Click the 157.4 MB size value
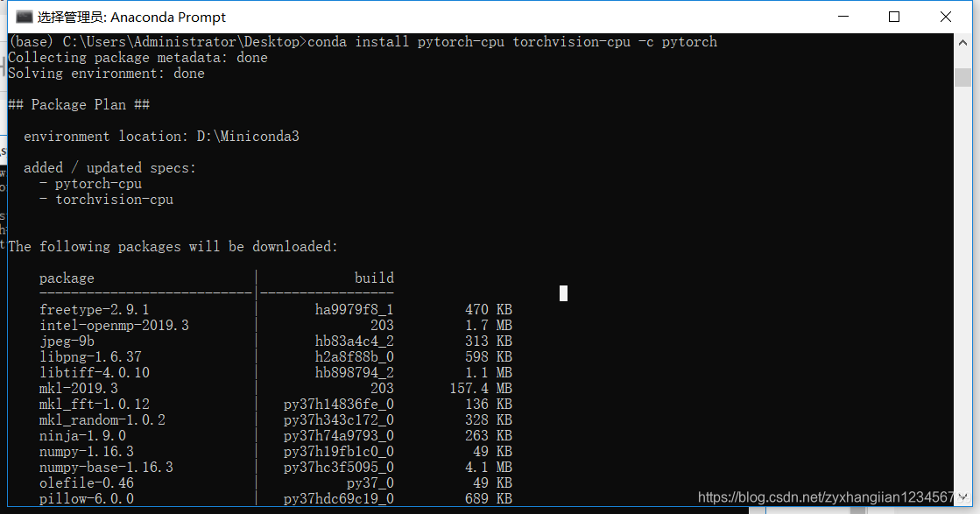The width and height of the screenshot is (980, 514). (x=483, y=388)
